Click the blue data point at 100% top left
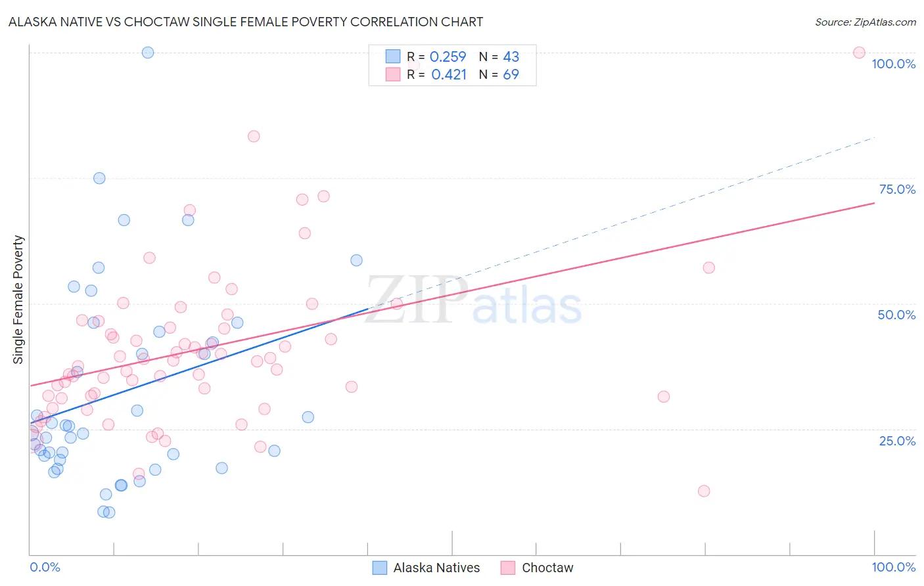The image size is (924, 586). tap(148, 53)
